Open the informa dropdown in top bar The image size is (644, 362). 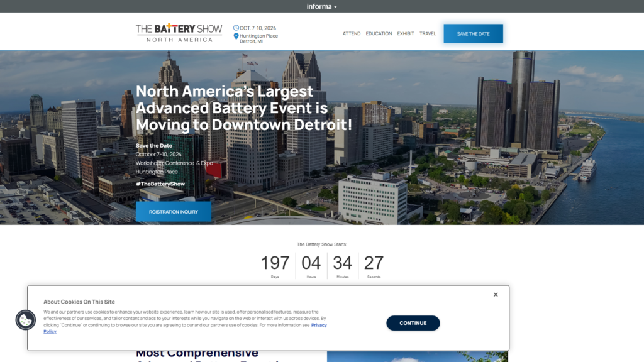pyautogui.click(x=321, y=6)
